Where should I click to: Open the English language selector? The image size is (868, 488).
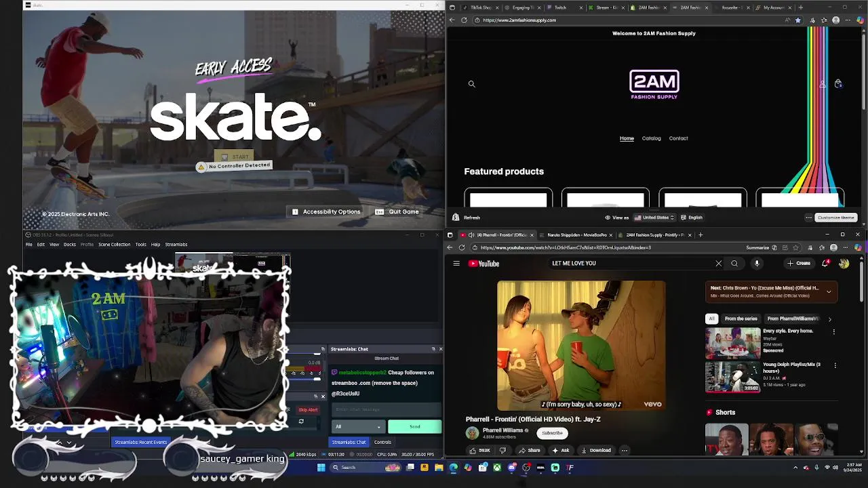click(x=692, y=218)
